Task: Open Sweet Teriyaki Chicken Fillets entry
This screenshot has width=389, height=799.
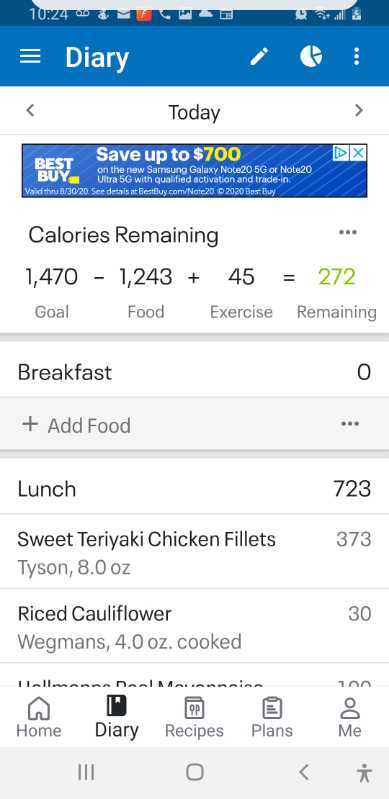Action: click(194, 551)
